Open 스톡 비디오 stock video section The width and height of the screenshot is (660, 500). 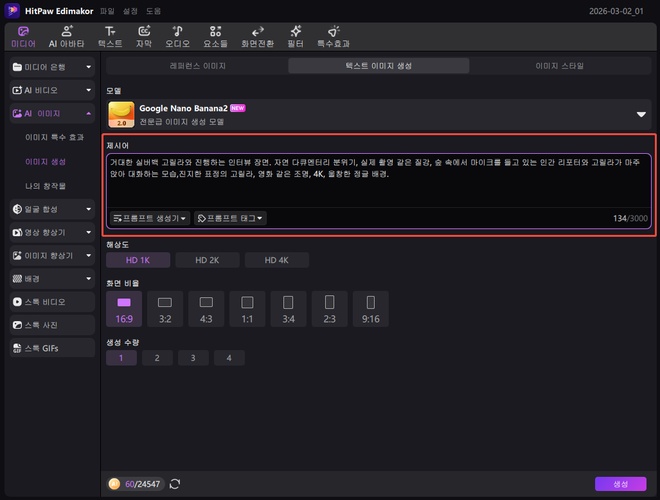point(52,302)
